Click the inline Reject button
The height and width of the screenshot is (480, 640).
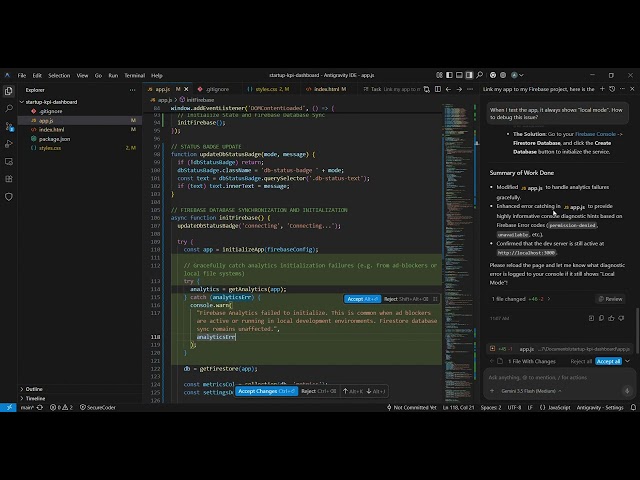tap(407, 299)
